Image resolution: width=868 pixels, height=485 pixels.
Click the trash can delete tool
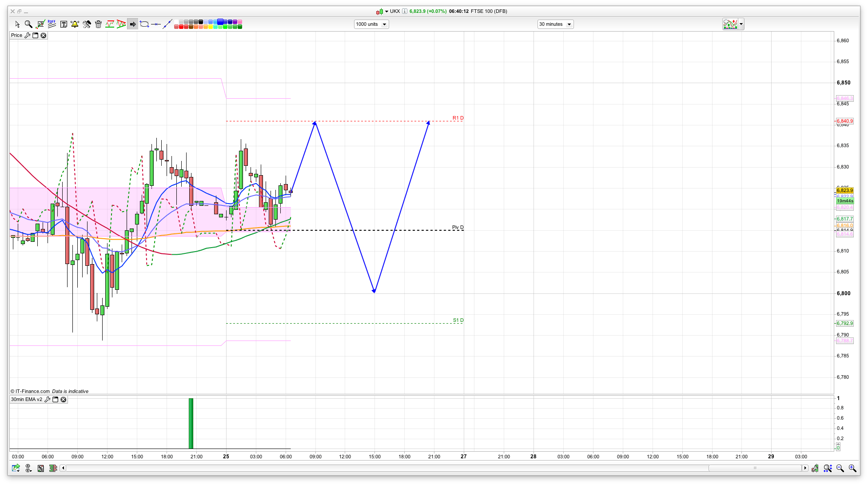pos(99,24)
